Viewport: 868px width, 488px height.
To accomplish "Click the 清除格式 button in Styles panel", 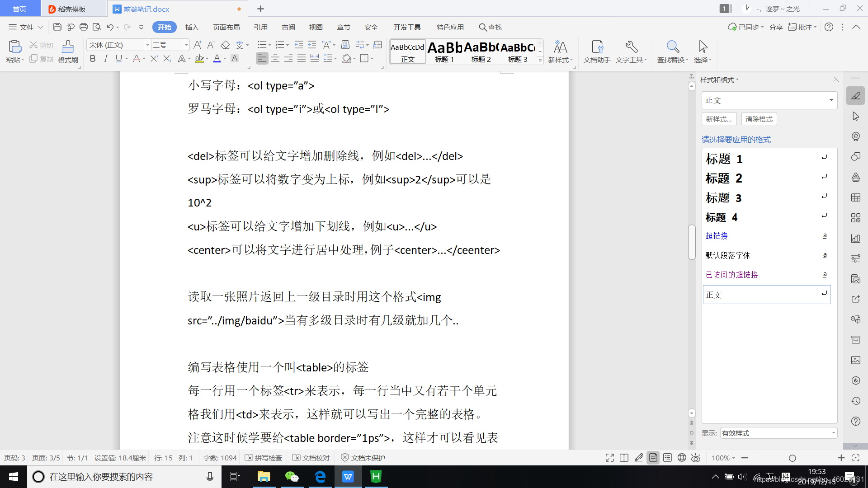I will click(x=759, y=119).
